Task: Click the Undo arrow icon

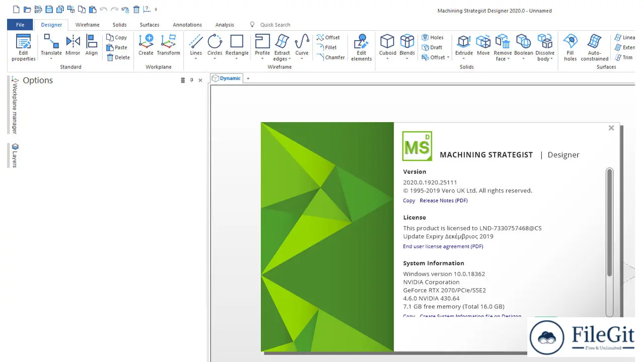Action: click(103, 10)
